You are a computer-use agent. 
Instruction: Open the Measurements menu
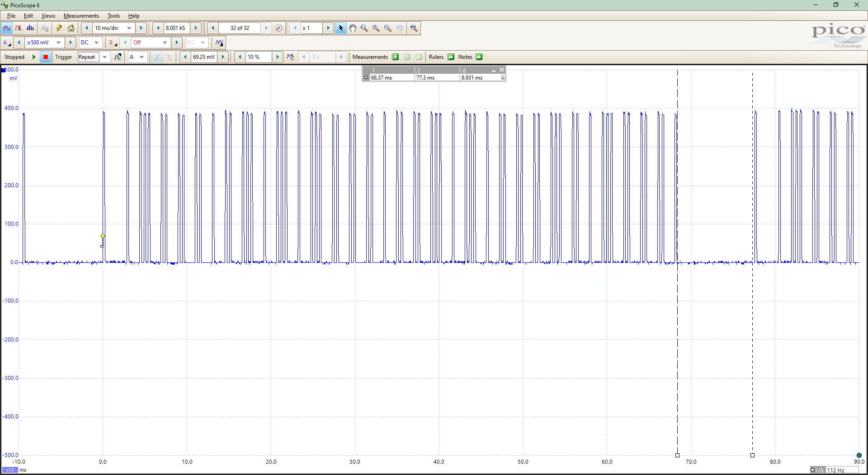point(81,16)
